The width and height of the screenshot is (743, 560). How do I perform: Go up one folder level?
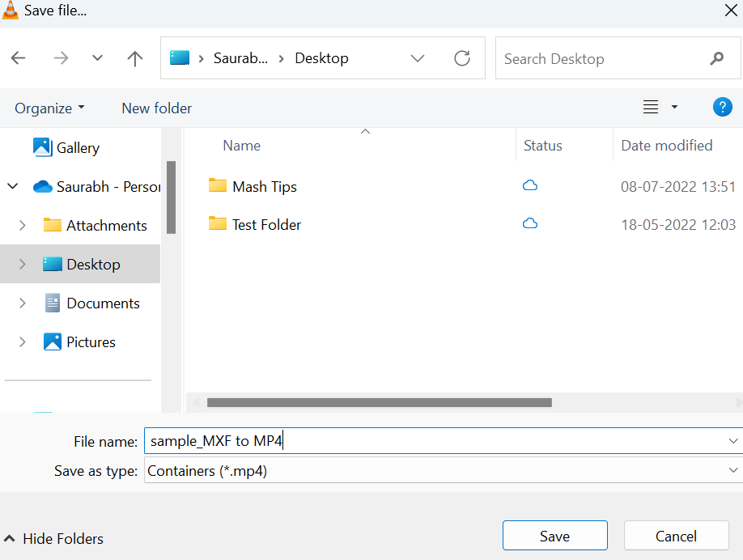[x=135, y=58]
